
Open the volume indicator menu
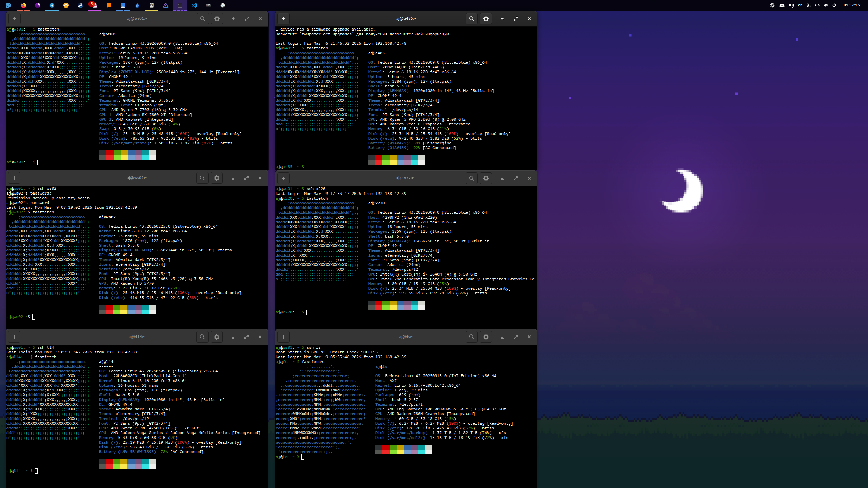(x=826, y=5)
